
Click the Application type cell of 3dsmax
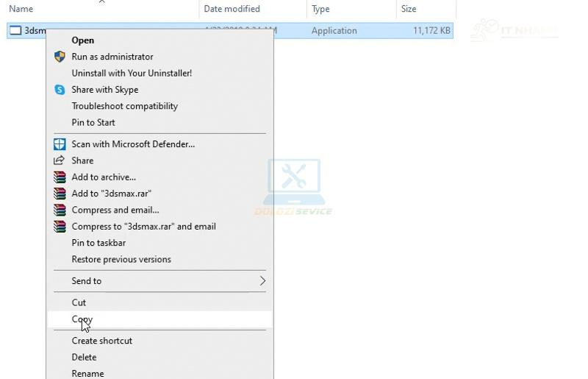(x=334, y=31)
